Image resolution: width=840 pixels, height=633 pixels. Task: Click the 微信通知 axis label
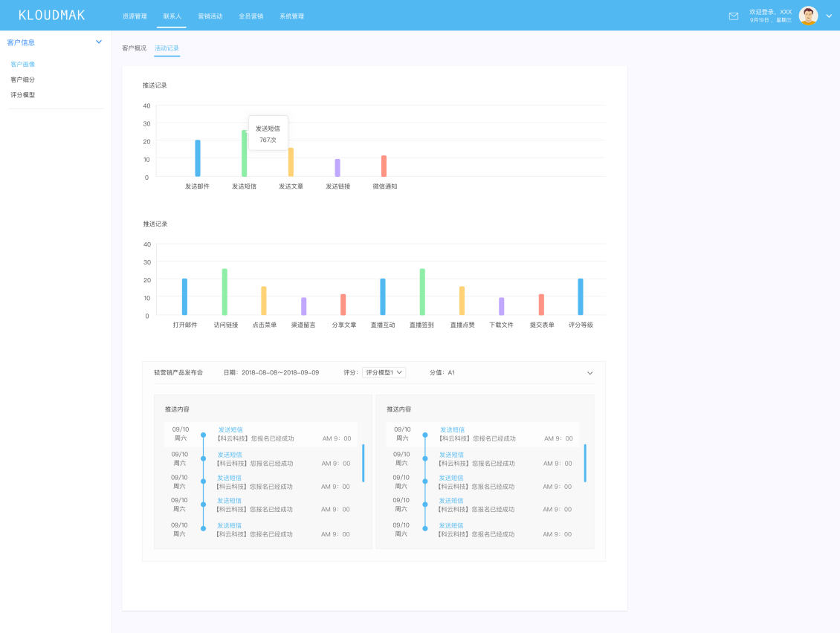[384, 186]
